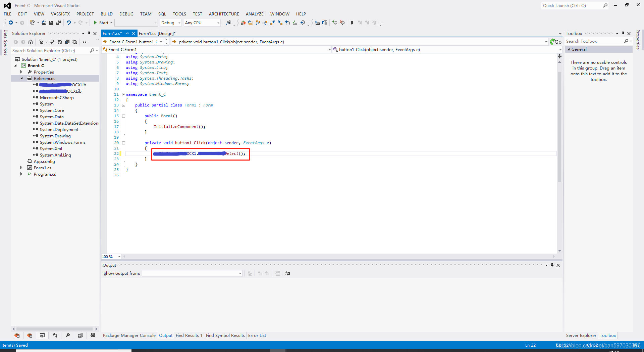Click Sync with Active Document icon
Image resolution: width=644 pixels, height=352 pixels.
[x=52, y=42]
